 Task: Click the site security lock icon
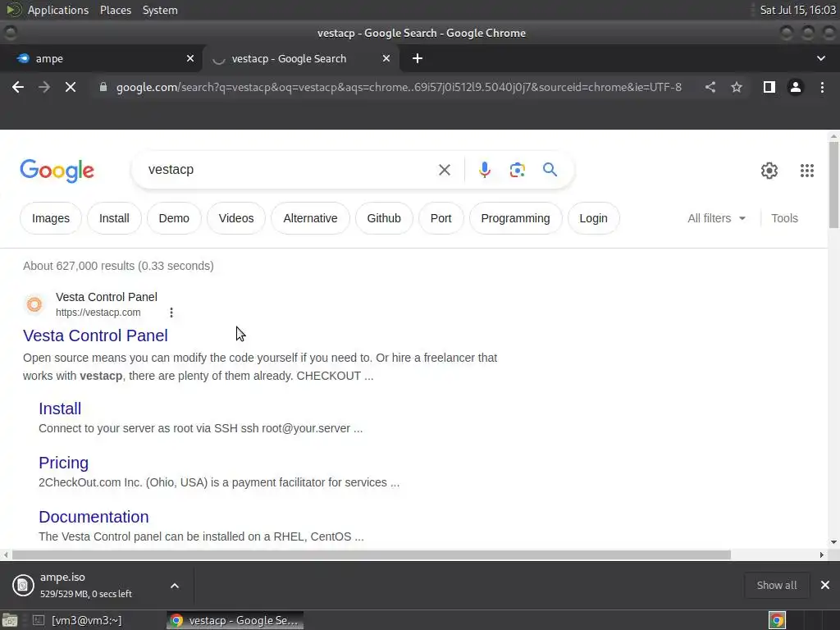point(103,87)
